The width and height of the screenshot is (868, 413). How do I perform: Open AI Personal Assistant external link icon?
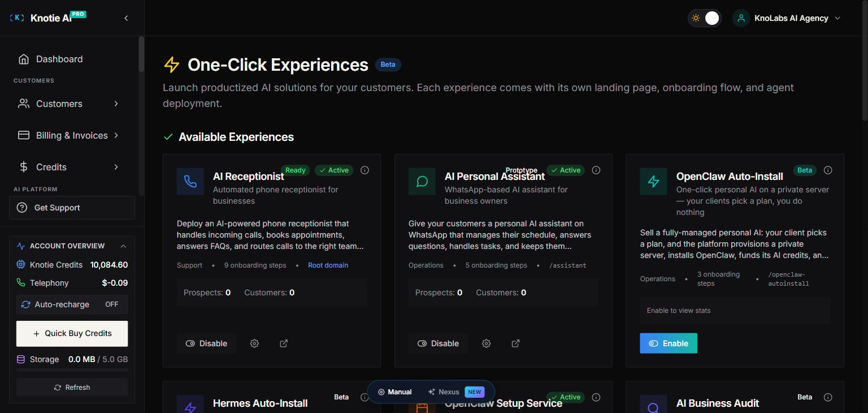[x=515, y=343]
